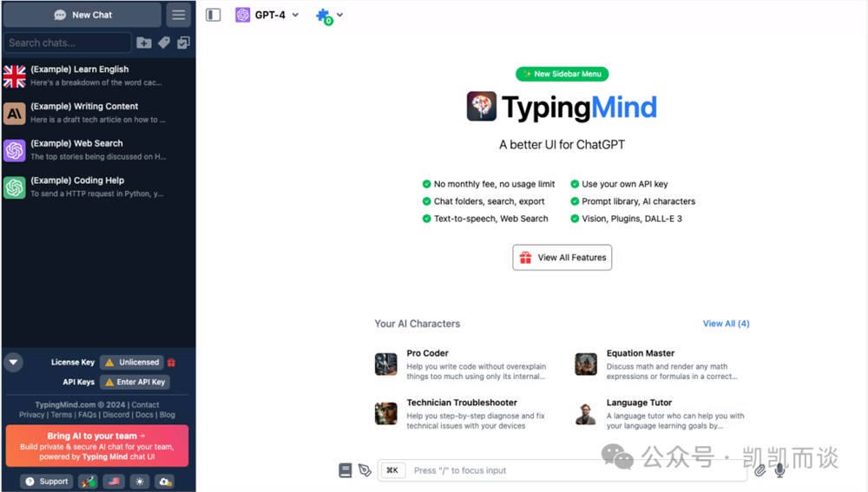Image resolution: width=868 pixels, height=492 pixels.
Task: Toggle the sidebar panel visibility
Action: point(214,15)
